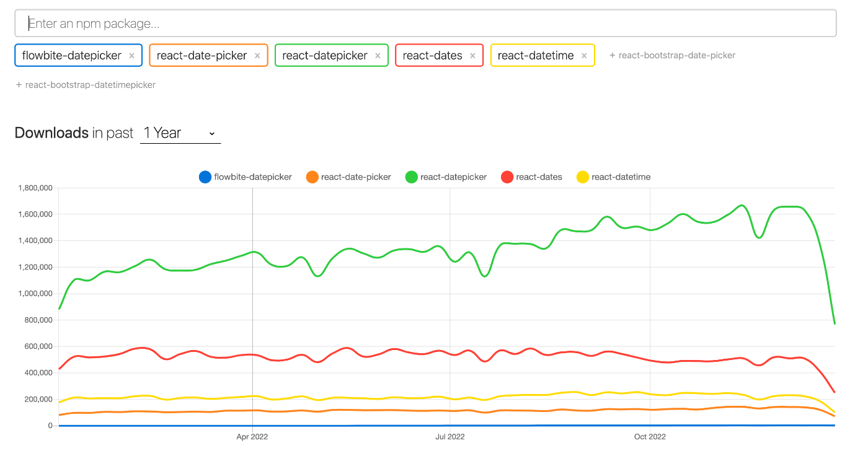Click the Downloads heading text
868x474 pixels.
tap(51, 133)
